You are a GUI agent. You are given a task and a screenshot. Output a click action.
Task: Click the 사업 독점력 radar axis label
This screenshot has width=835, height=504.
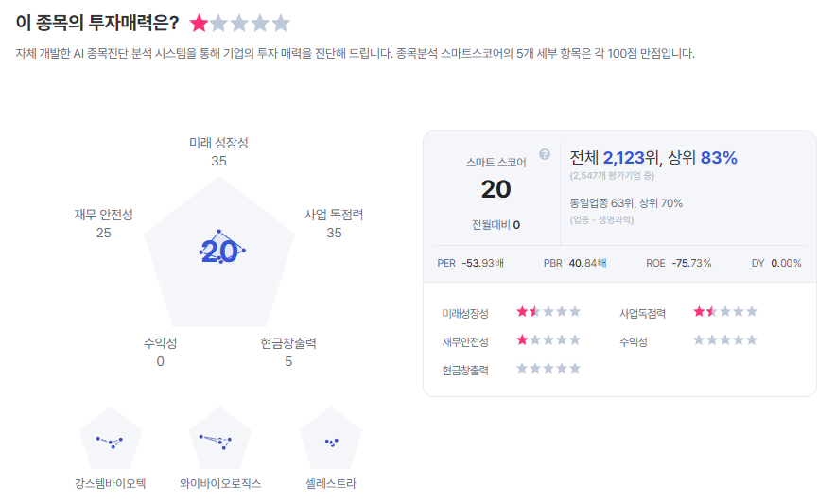(x=334, y=215)
